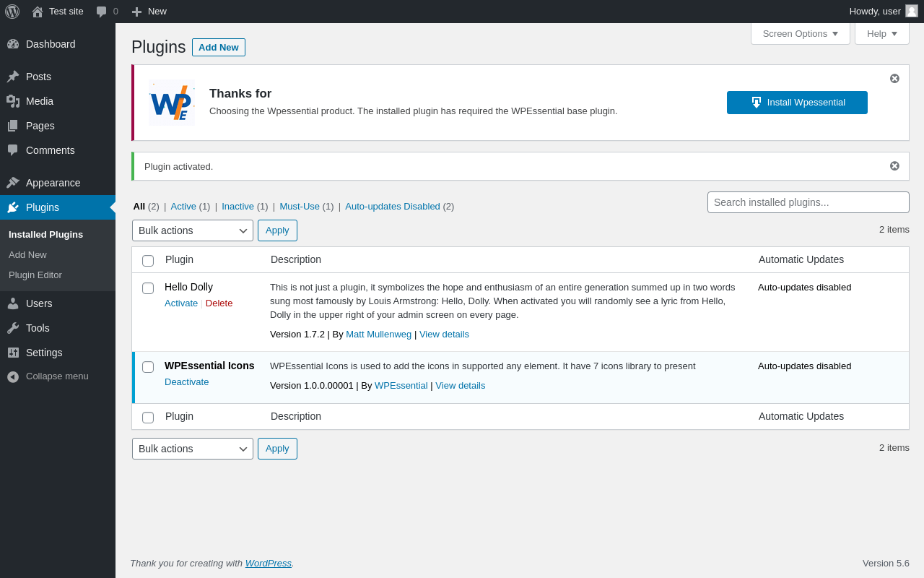Open the Media menu item

[x=58, y=101]
